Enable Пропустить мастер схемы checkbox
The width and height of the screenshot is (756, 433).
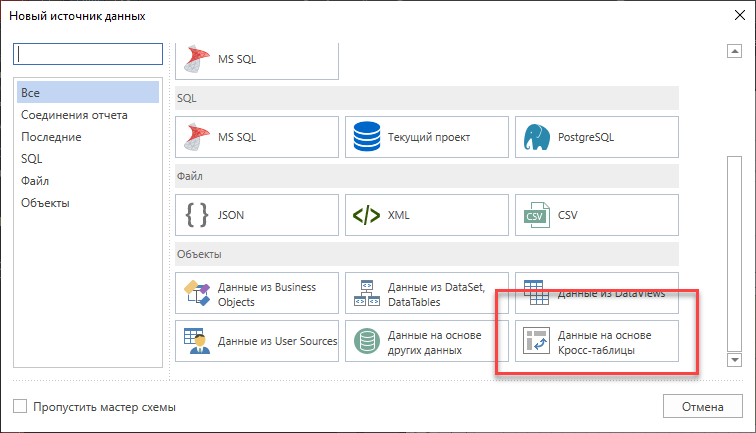[21, 407]
